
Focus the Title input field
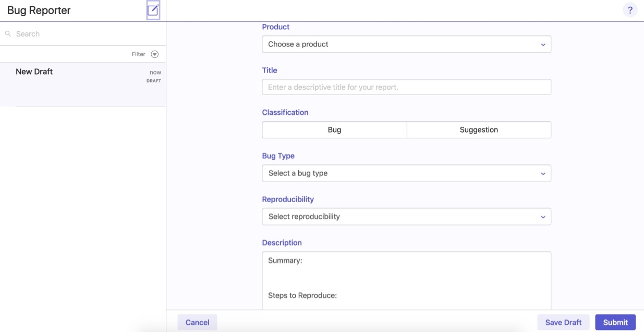coord(406,87)
